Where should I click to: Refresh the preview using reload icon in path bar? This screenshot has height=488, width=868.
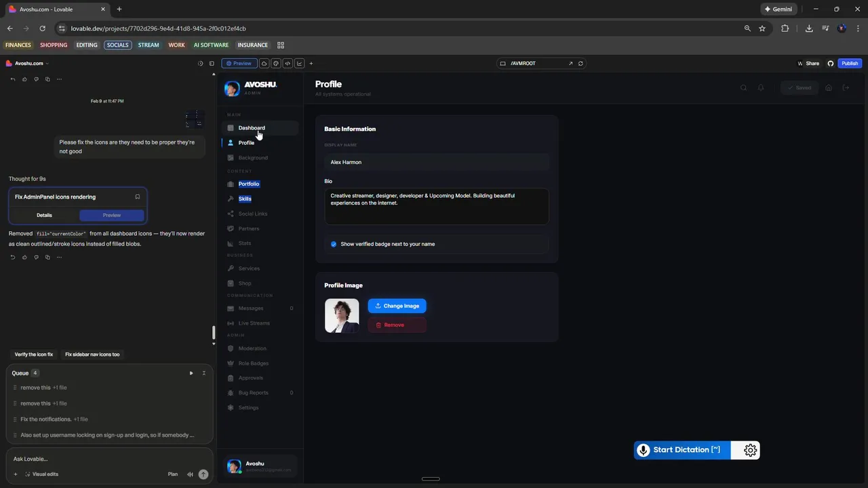pyautogui.click(x=580, y=63)
